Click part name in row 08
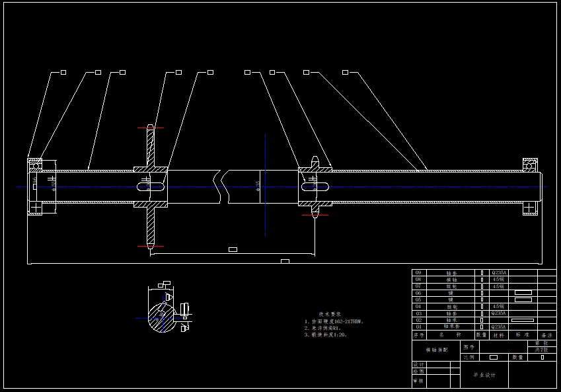561x392 pixels. (451, 280)
